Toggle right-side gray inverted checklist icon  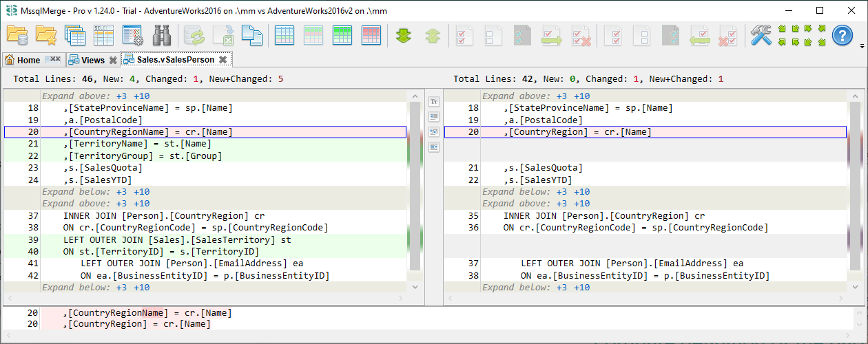point(672,35)
